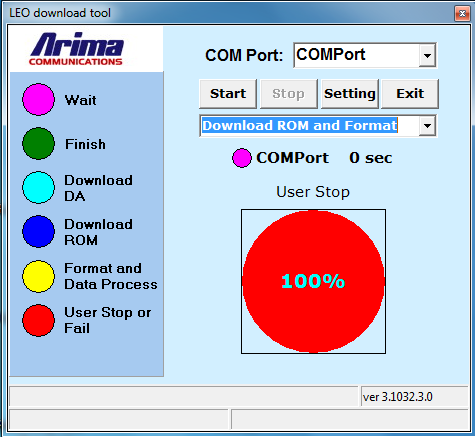This screenshot has height=437, width=475.
Task: Select the COMPort combo box field
Action: click(365, 55)
